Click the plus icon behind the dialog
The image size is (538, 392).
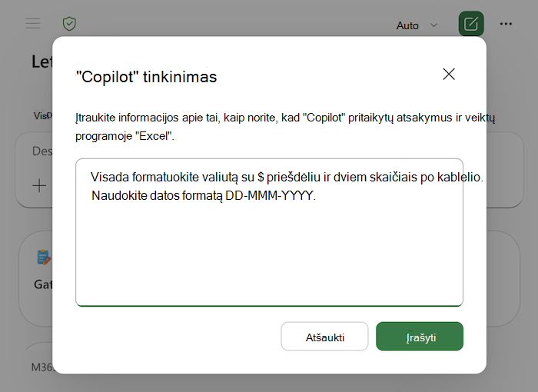coord(39,186)
